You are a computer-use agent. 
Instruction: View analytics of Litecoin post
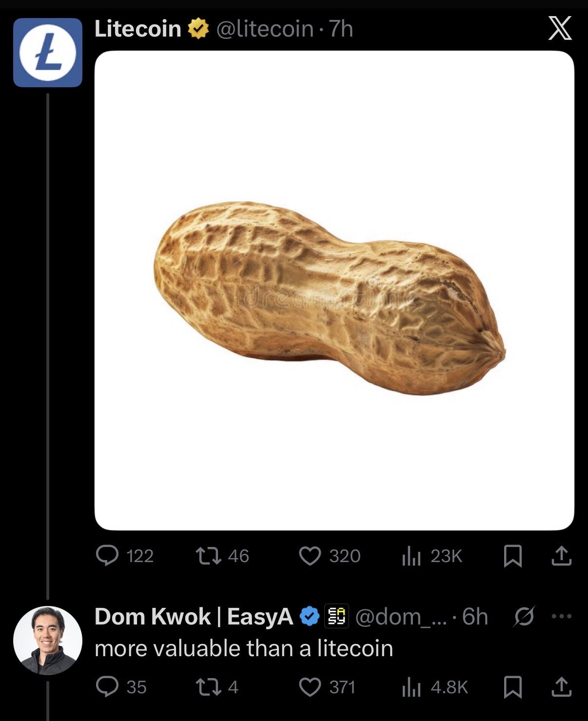(x=412, y=556)
